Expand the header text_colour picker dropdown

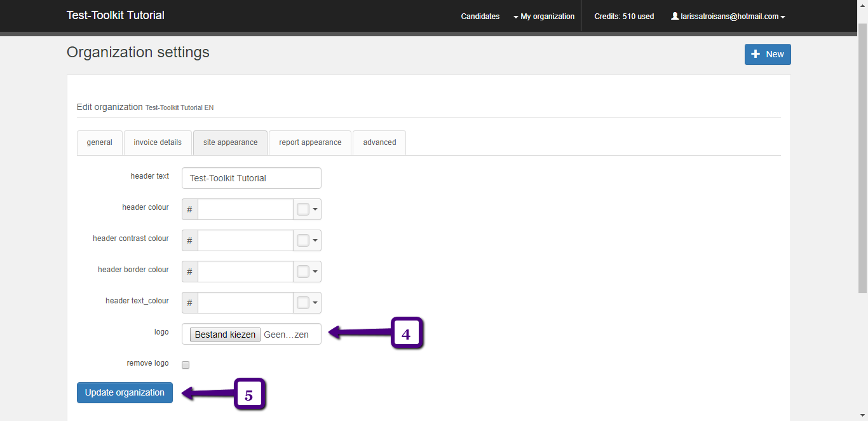click(308, 303)
